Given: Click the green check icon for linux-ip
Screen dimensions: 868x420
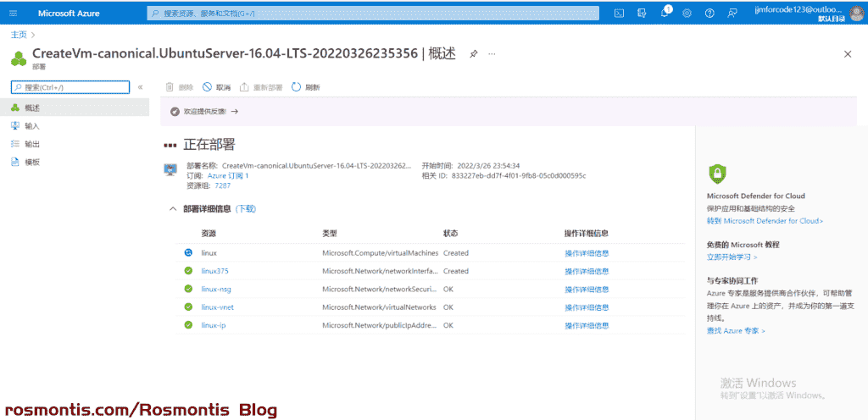Looking at the screenshot, I should pyautogui.click(x=188, y=325).
